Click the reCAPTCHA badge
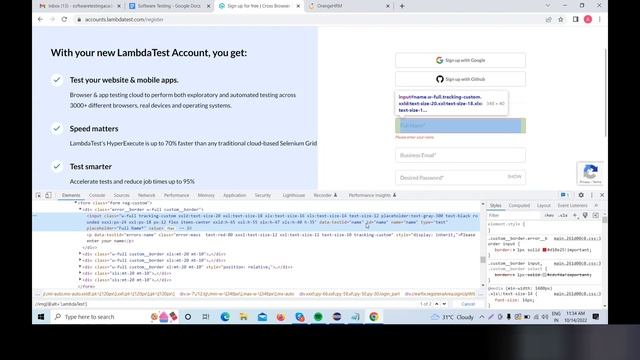 [x=590, y=173]
